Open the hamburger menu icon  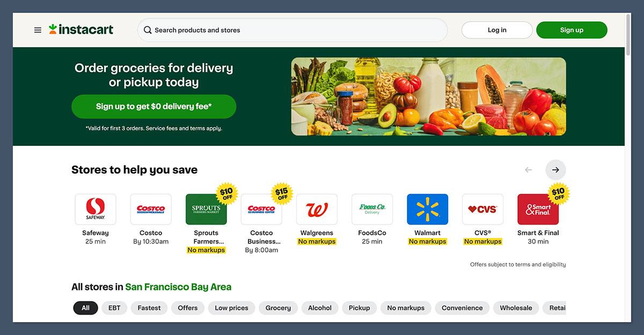[x=38, y=30]
